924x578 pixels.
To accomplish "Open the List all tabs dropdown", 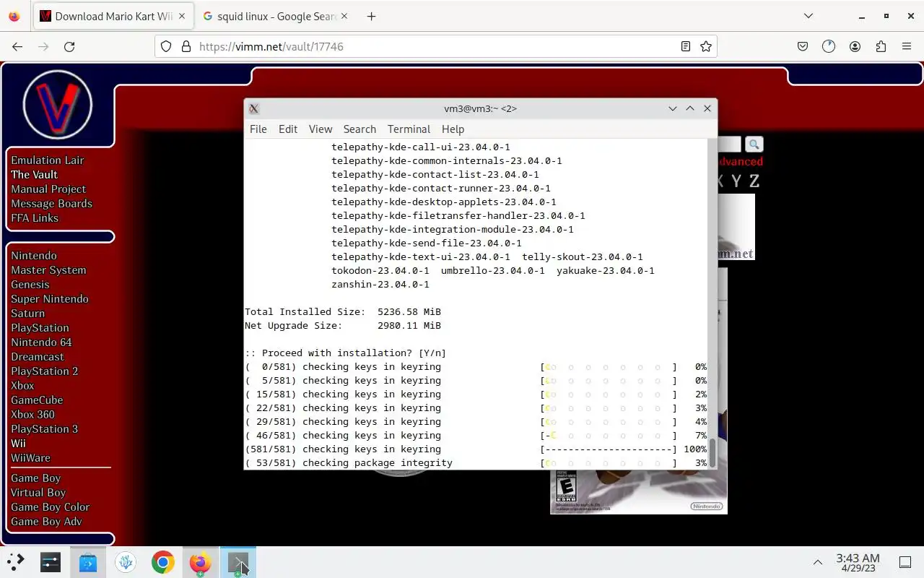I will (808, 16).
